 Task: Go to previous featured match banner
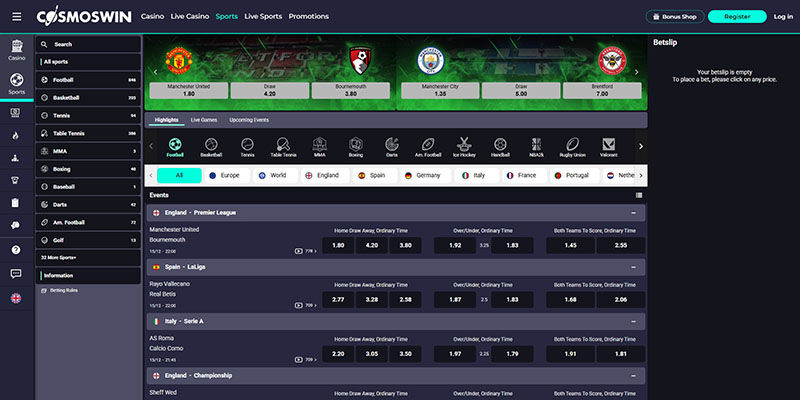(x=156, y=72)
